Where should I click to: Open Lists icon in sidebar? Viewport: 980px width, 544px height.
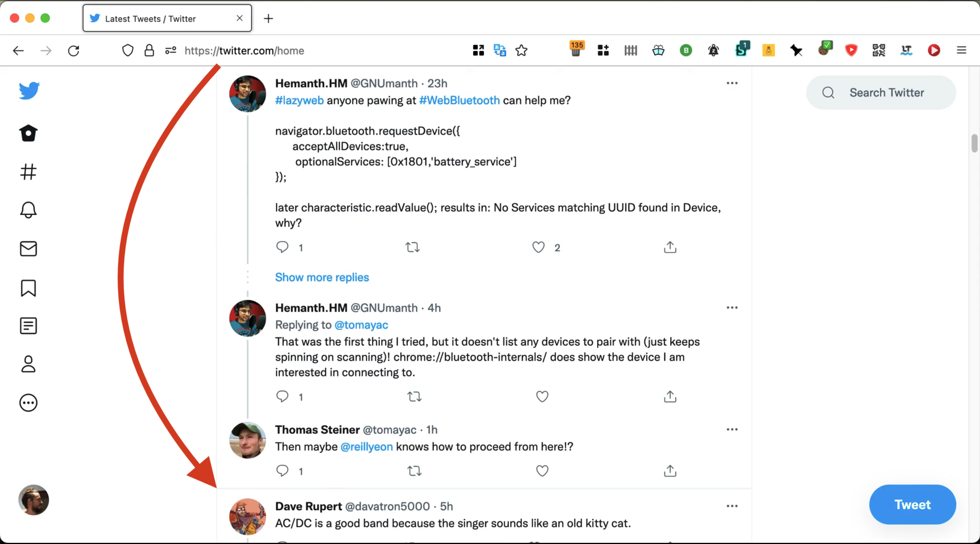coord(28,326)
